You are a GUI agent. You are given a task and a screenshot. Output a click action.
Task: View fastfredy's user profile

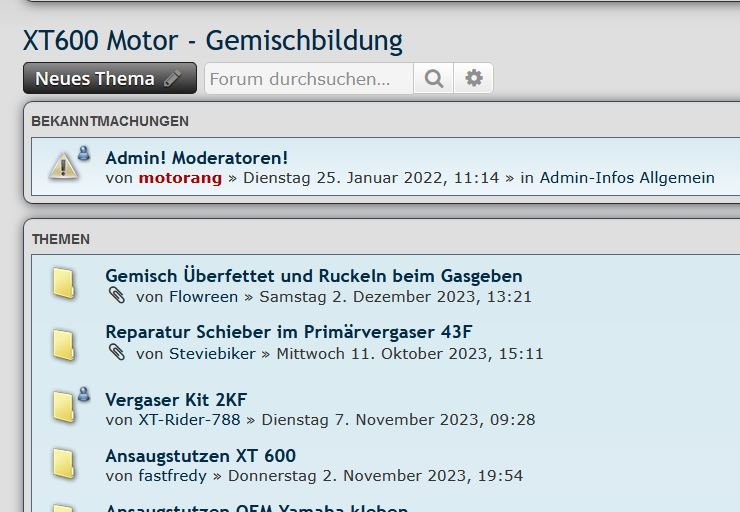click(173, 476)
